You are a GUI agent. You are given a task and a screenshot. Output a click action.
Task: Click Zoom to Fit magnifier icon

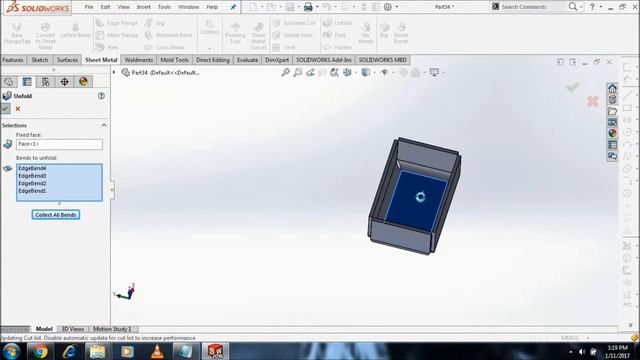[285, 73]
